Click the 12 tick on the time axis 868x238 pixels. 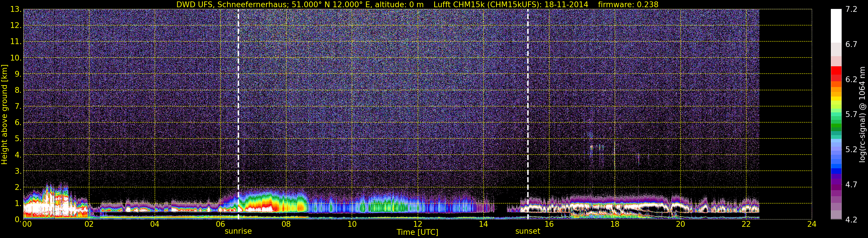coord(417,224)
